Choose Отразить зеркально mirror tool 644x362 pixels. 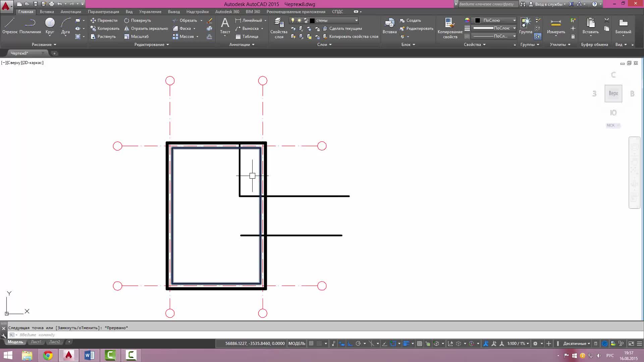pyautogui.click(x=146, y=28)
